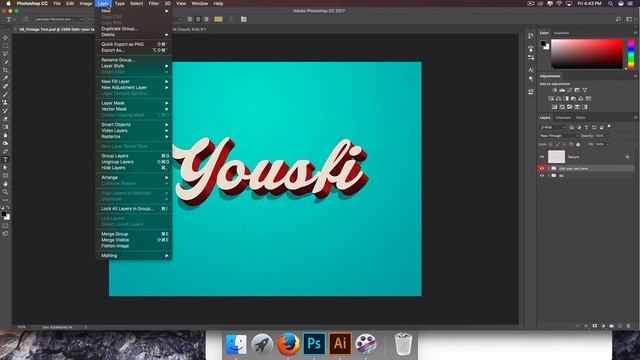The image size is (640, 360).
Task: Expand the Arrange submenu
Action: click(134, 178)
